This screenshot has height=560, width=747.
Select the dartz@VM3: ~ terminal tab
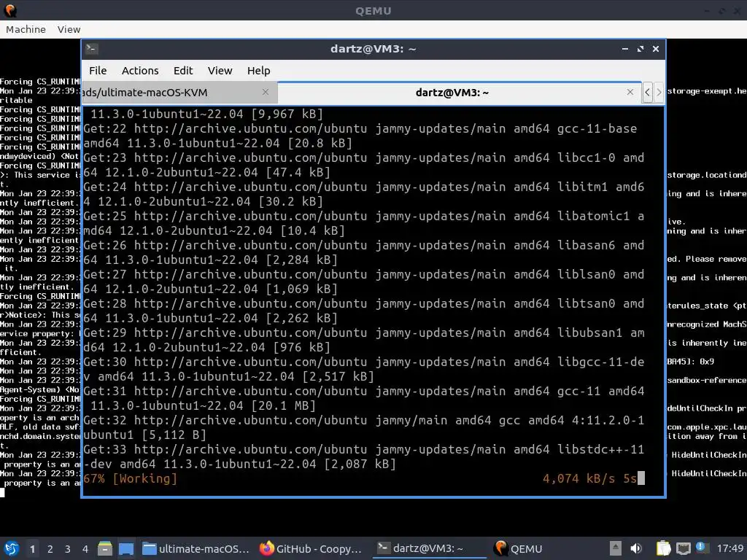[x=460, y=93]
